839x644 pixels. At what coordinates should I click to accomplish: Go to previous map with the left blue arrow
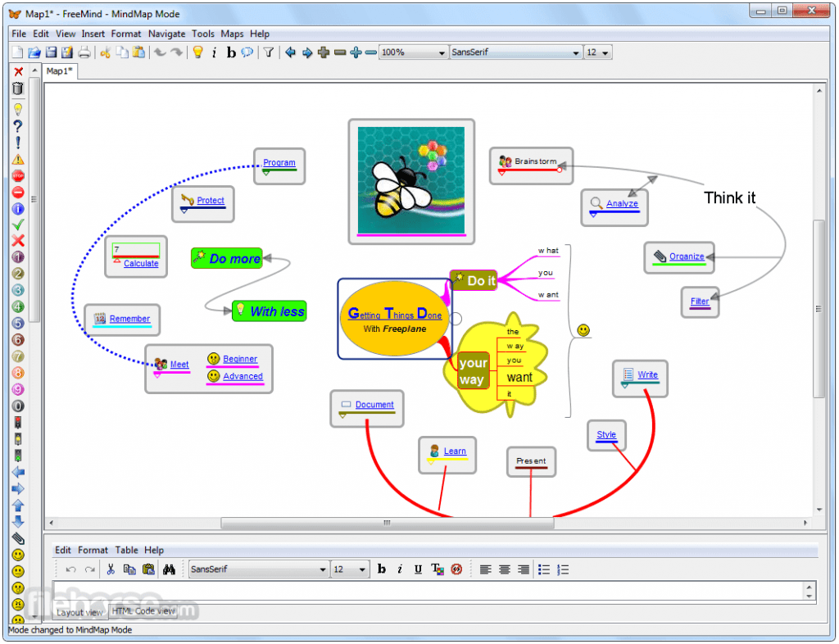291,52
